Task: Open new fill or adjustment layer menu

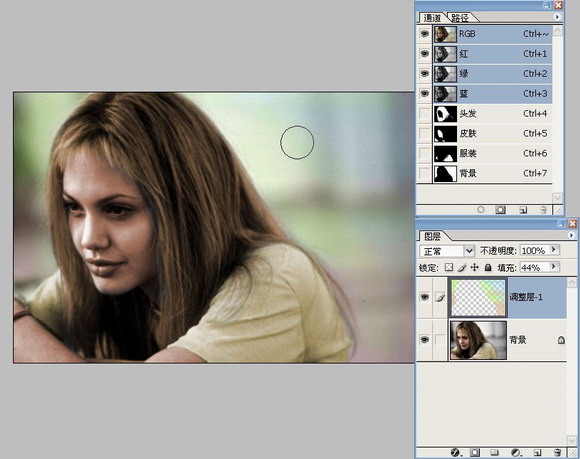Action: (516, 453)
